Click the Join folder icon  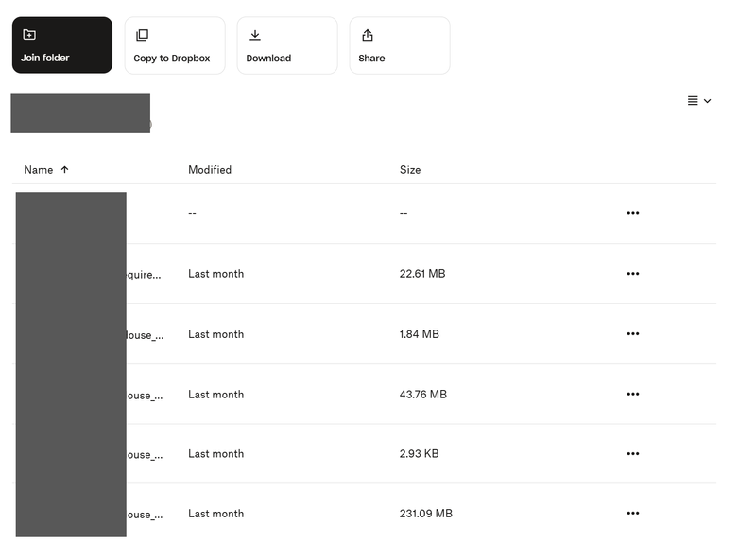tap(29, 35)
